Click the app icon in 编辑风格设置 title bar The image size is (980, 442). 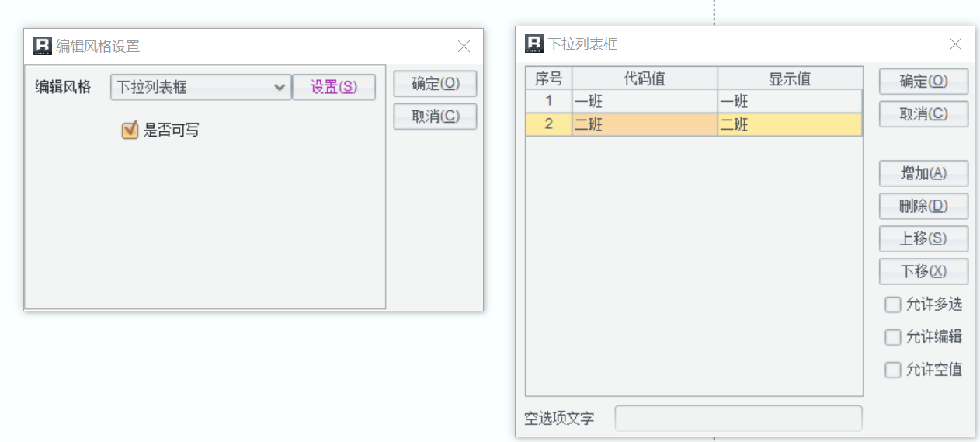43,46
